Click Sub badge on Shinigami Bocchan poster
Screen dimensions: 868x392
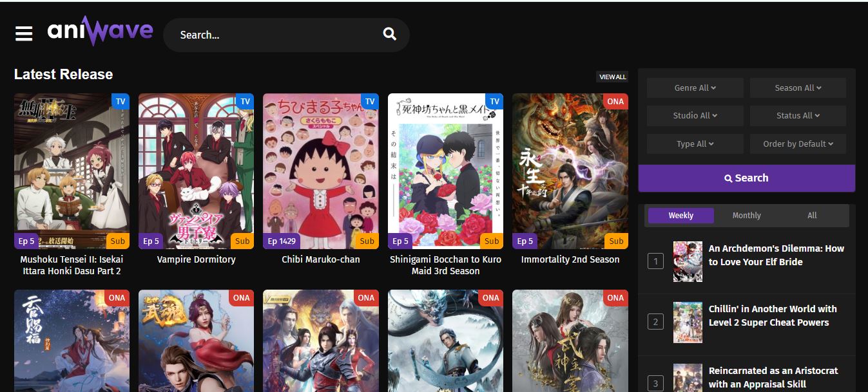[492, 241]
